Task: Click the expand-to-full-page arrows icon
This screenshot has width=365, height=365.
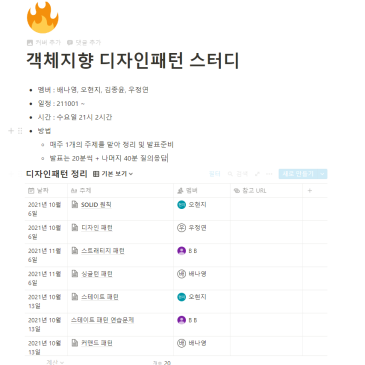Action: pyautogui.click(x=257, y=174)
